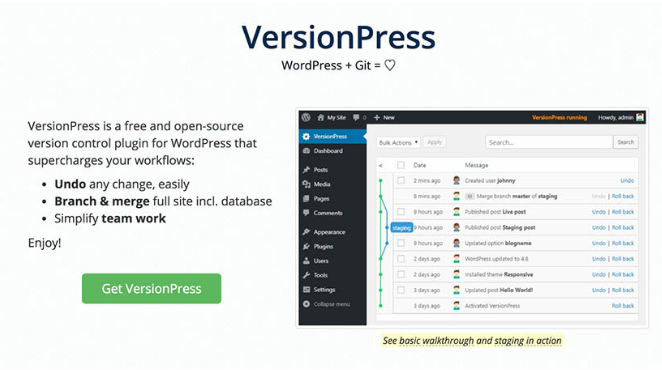Click the plus New icon

point(377,117)
